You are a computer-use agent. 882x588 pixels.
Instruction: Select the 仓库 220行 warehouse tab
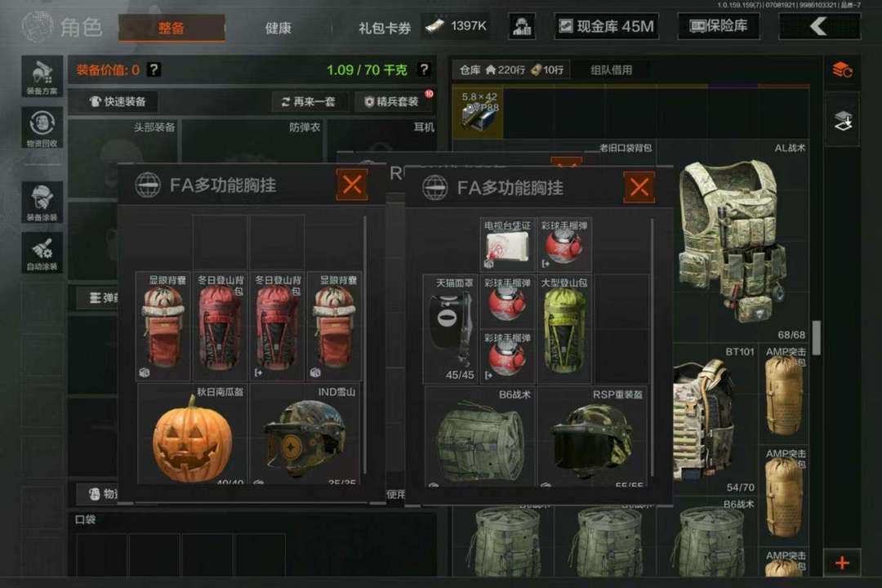tap(511, 69)
